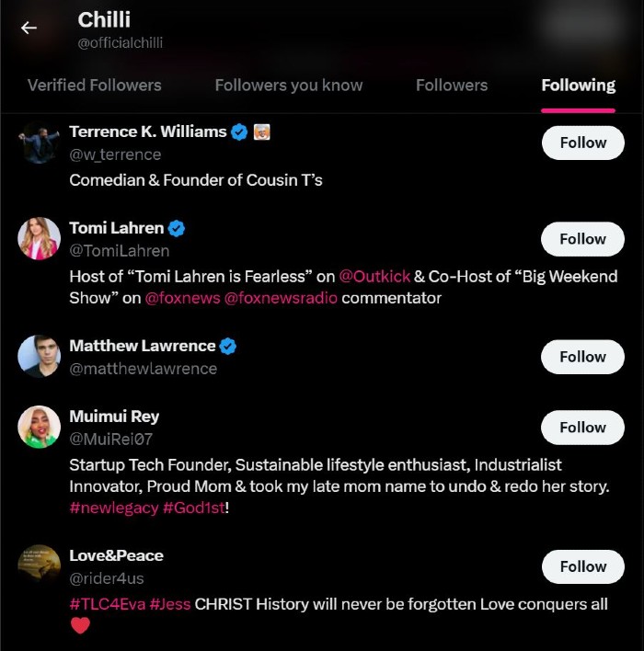Click Matthew Lawrence's verified badge
The height and width of the screenshot is (651, 644).
[228, 346]
